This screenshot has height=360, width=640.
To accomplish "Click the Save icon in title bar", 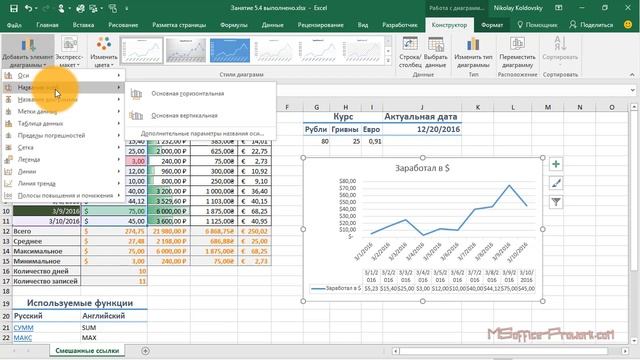I will (x=13, y=8).
